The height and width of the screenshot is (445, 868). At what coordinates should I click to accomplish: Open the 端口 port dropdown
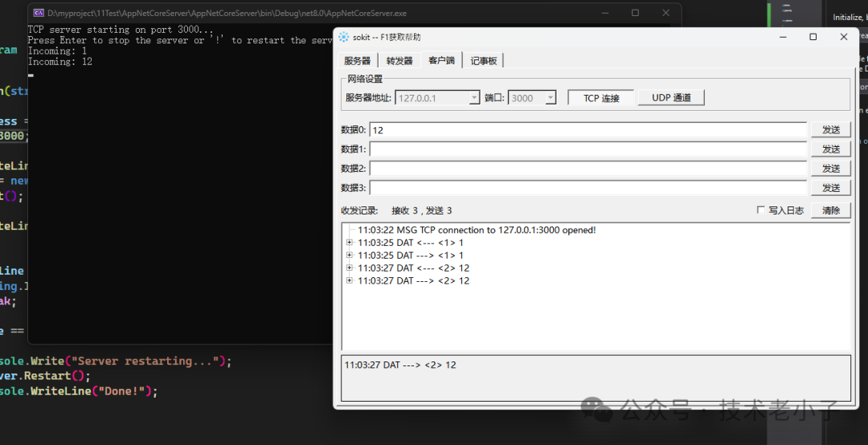[x=551, y=98]
